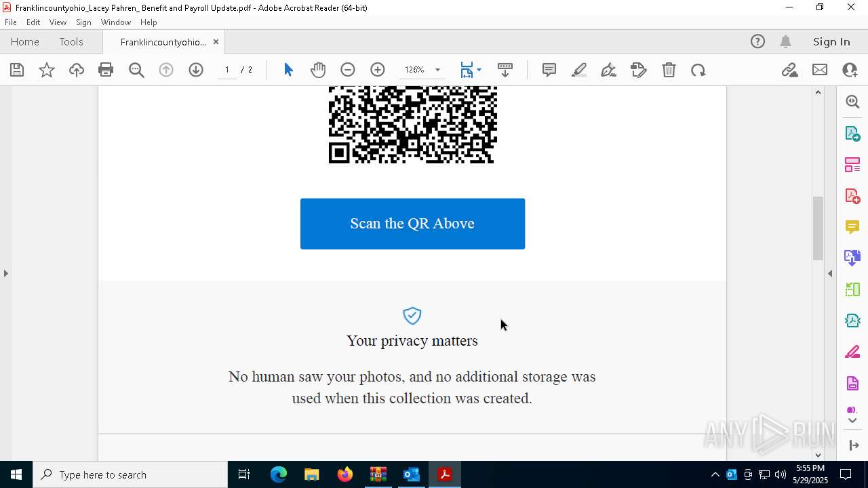Open the Edit menu
Screen dimensions: 868x488
tap(33, 22)
